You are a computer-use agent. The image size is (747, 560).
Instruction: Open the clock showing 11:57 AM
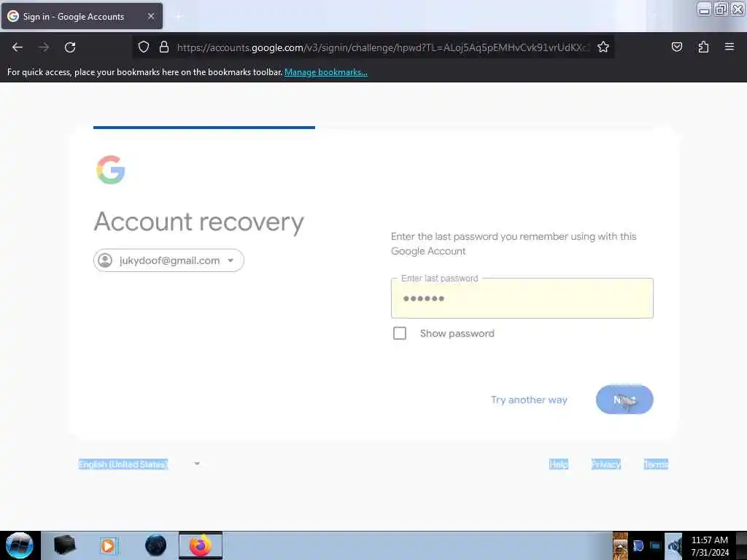click(x=710, y=545)
